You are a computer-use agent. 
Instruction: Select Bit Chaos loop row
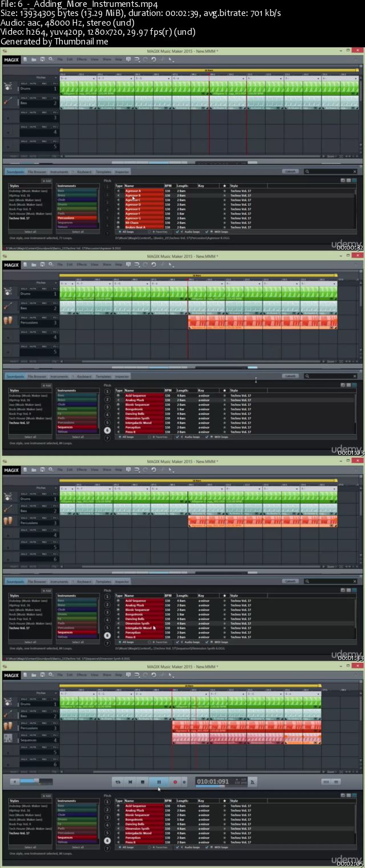(234, 222)
